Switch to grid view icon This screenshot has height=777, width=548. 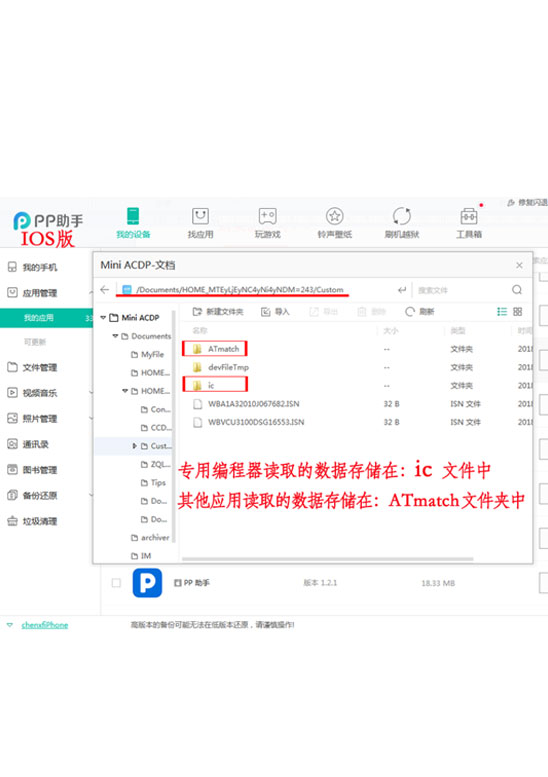518,312
